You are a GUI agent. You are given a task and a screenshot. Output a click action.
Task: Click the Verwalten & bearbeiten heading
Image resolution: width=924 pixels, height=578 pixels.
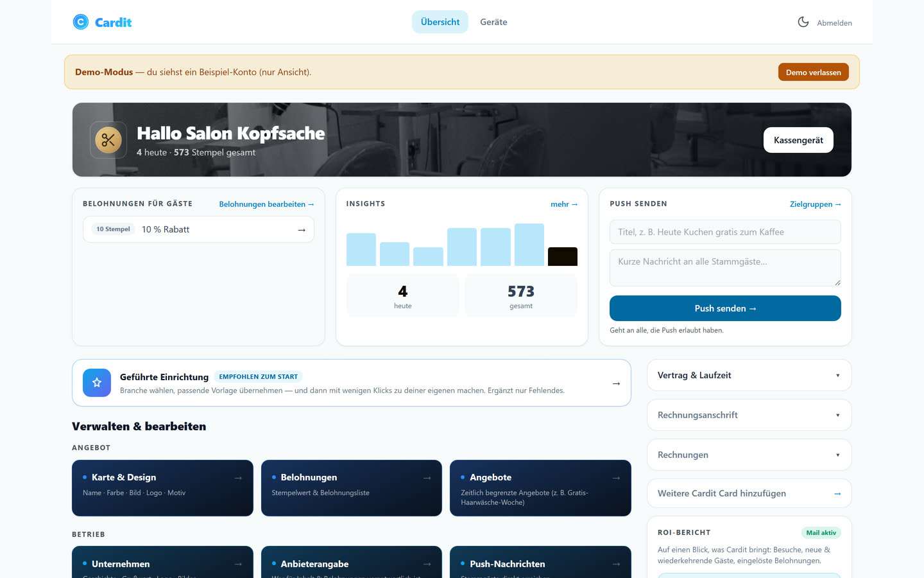139,426
